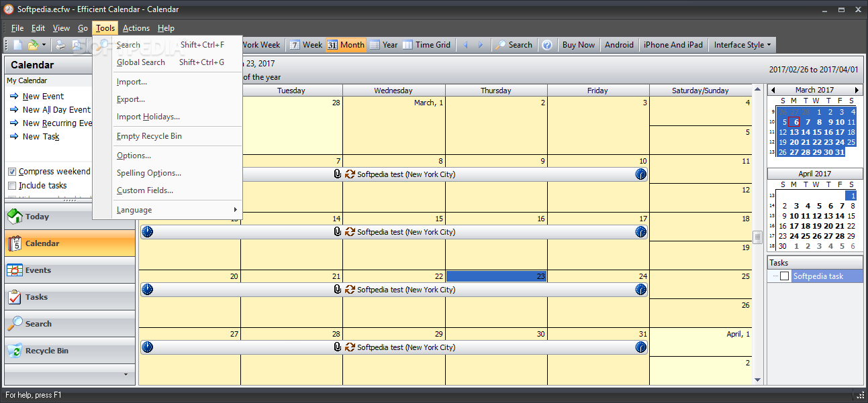Toggle Compress weekend checkbox

pos(12,172)
